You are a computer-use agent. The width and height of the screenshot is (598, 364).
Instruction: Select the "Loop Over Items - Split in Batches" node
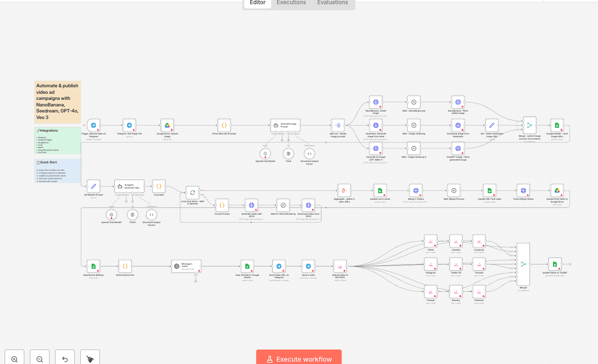click(192, 192)
